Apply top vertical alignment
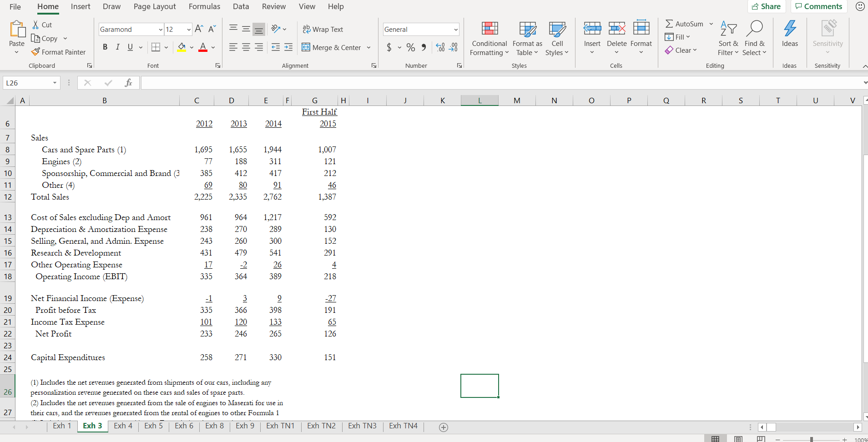 [x=233, y=29]
